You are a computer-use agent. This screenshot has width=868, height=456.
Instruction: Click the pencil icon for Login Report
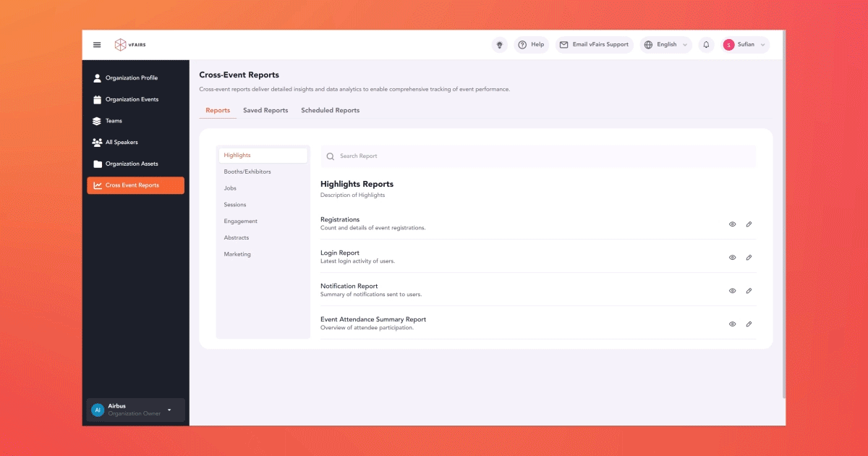tap(749, 258)
